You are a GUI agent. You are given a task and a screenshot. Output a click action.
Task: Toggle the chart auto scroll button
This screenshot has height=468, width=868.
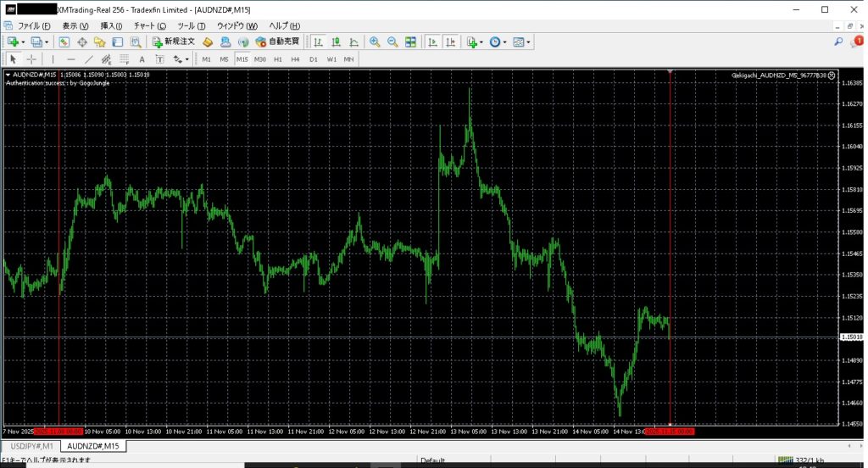pyautogui.click(x=432, y=42)
